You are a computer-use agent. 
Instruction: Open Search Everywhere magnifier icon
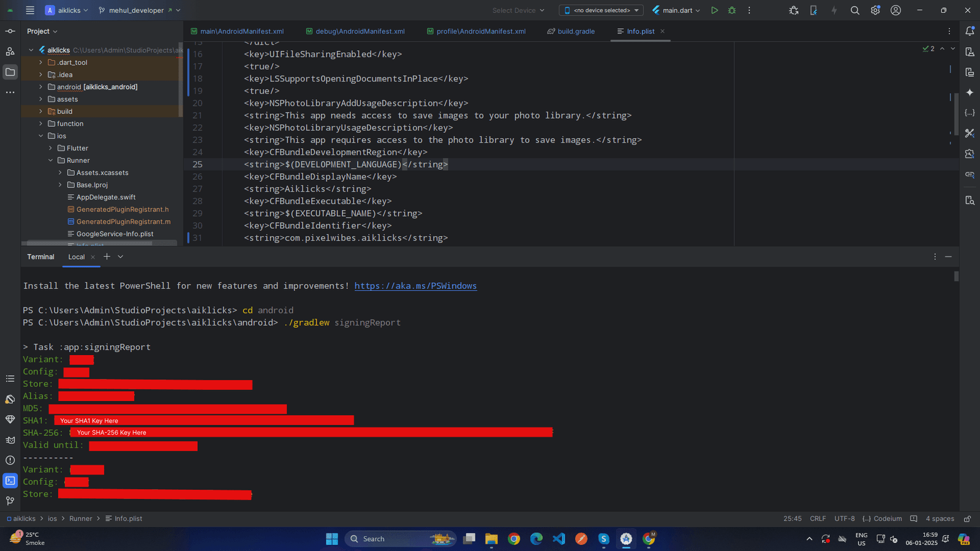(x=855, y=10)
